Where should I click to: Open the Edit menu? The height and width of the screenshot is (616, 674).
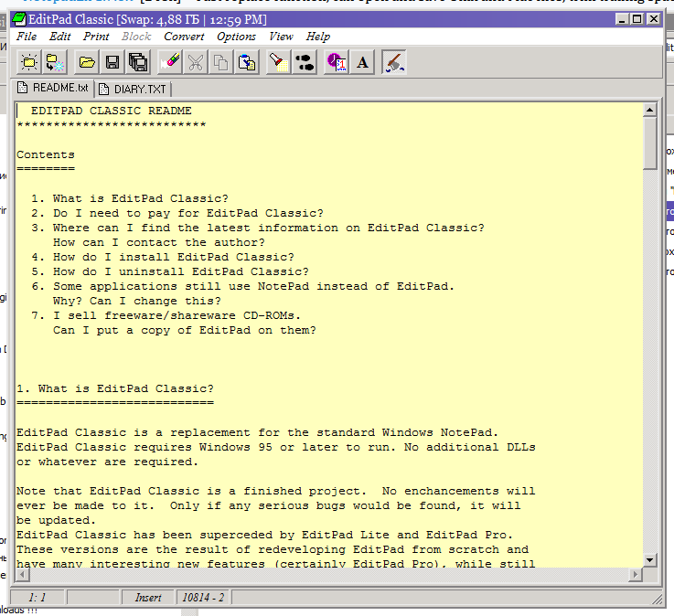[59, 37]
